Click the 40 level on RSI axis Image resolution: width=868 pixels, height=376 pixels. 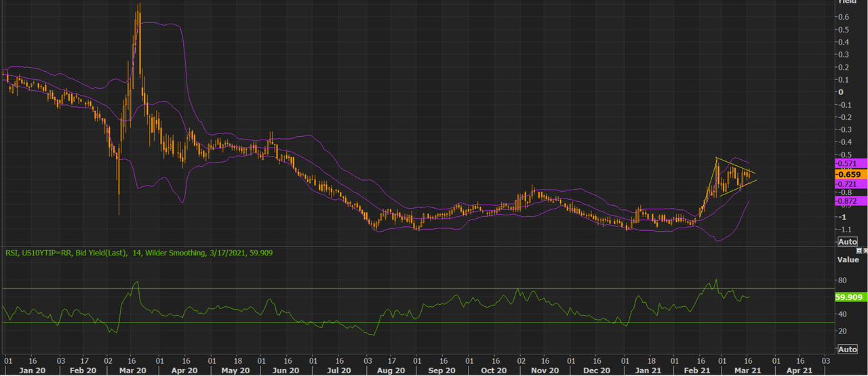[x=841, y=314]
